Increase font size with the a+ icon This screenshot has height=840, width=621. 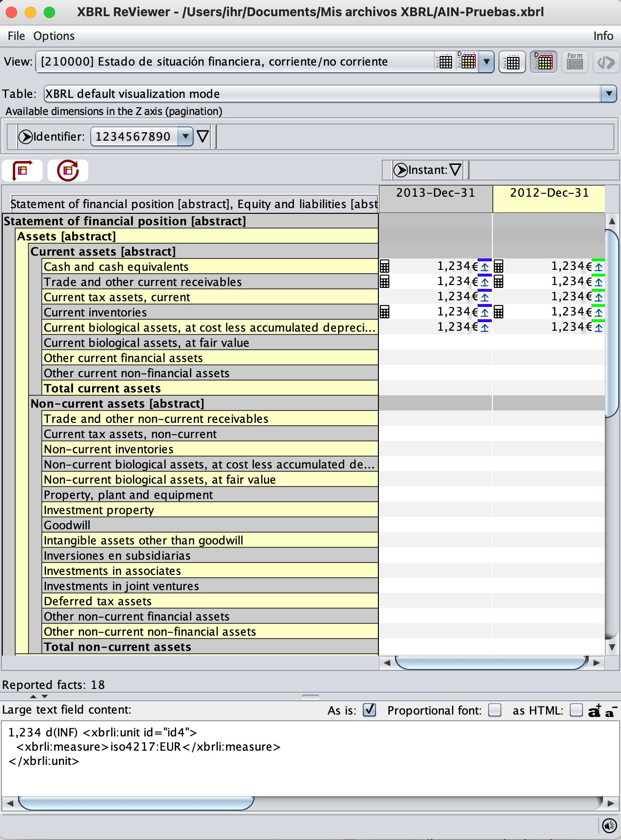(595, 710)
